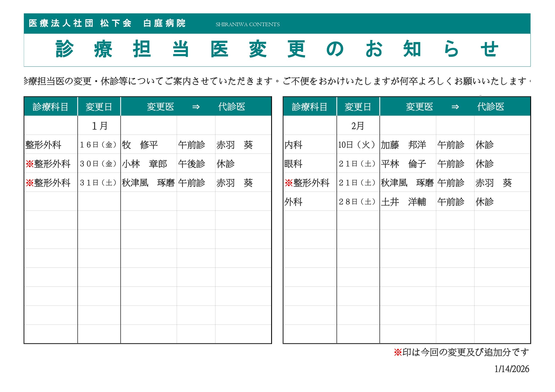Click the red ※ mark beside 30日 row
The height and width of the screenshot is (392, 555).
[30, 164]
